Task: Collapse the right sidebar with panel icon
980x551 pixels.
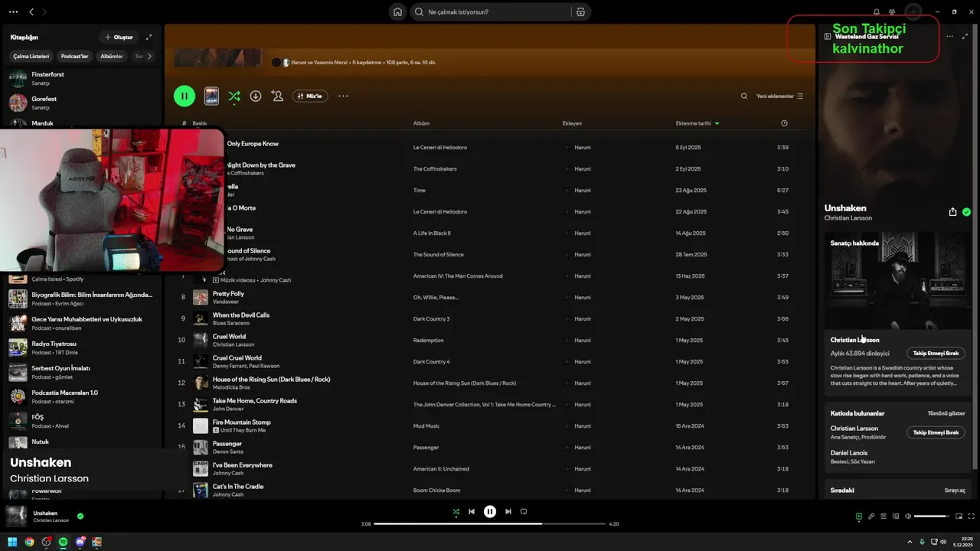Action: coord(828,36)
